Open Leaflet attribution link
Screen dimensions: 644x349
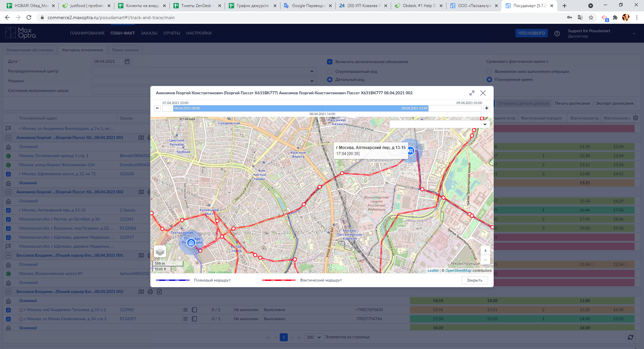(433, 270)
